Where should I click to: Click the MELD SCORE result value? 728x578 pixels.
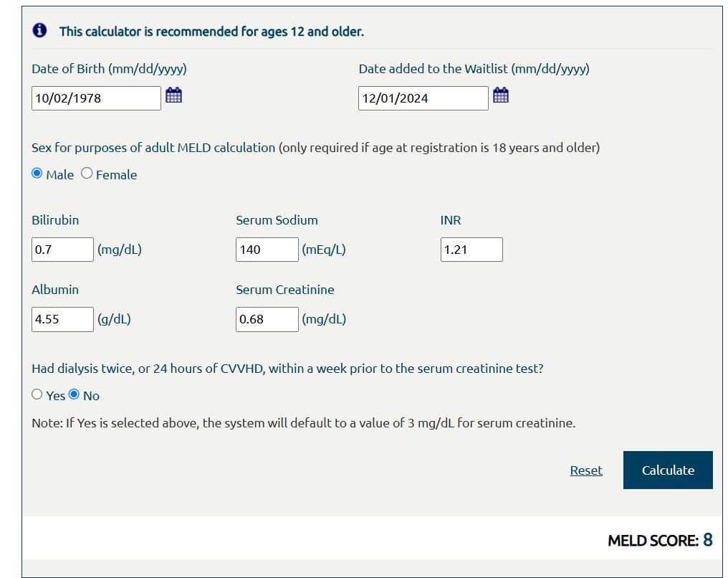pyautogui.click(x=707, y=540)
